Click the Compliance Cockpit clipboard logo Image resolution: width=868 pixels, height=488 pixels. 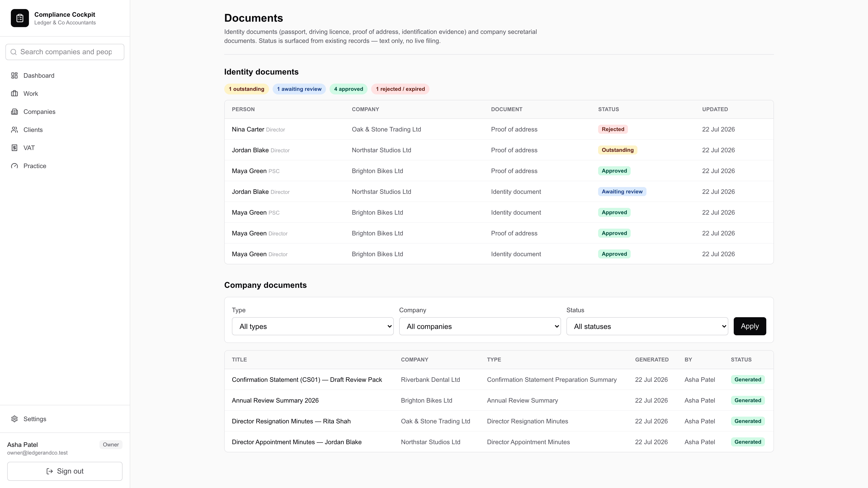coord(20,18)
